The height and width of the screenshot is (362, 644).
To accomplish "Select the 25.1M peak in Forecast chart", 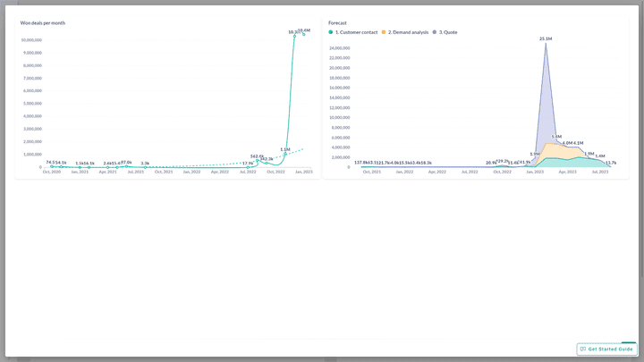I will tap(545, 44).
